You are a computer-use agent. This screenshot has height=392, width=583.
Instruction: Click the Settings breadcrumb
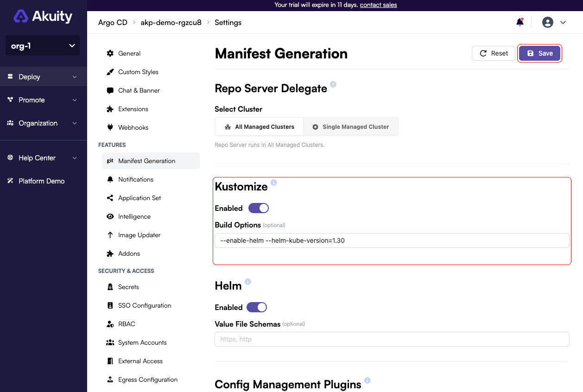click(x=228, y=22)
